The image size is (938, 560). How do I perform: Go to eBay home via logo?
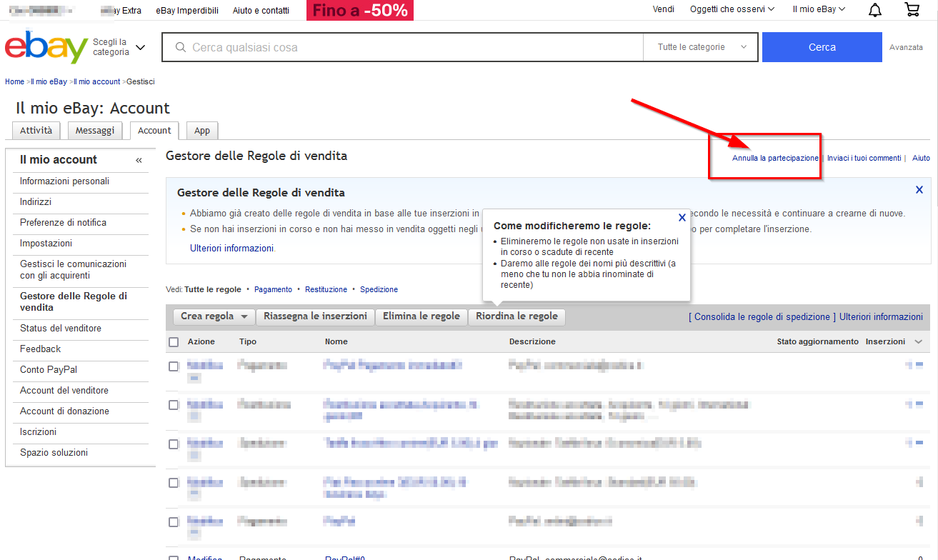[46, 47]
